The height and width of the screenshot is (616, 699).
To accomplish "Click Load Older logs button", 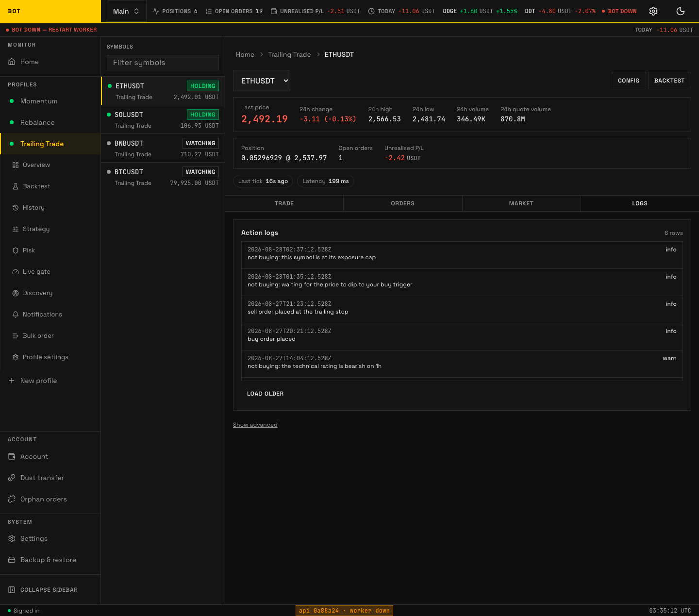I will click(265, 394).
